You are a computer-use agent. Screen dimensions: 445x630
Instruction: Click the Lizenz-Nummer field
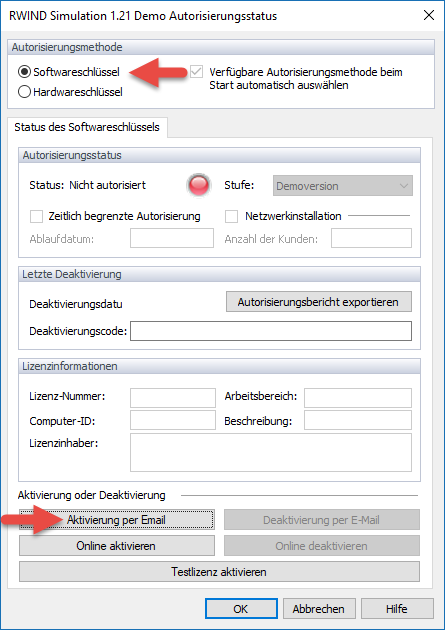click(173, 398)
